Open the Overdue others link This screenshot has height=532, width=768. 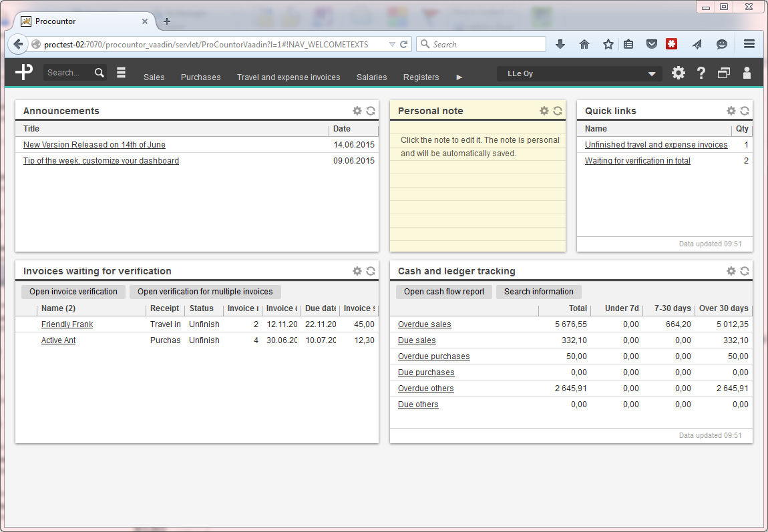point(426,388)
